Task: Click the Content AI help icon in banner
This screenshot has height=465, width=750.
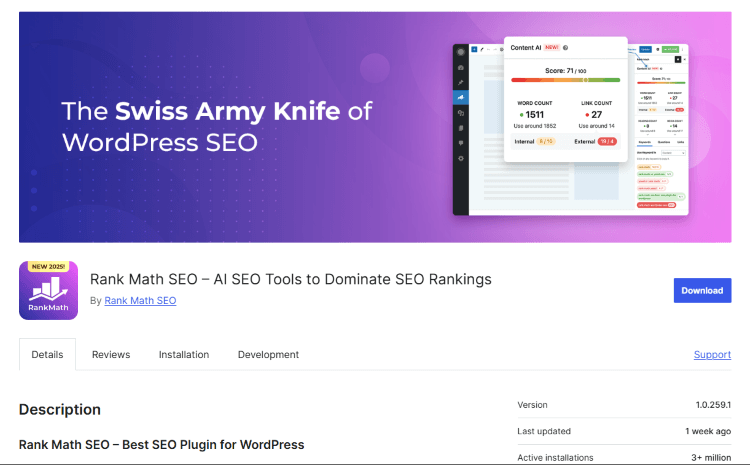Action: coord(565,48)
